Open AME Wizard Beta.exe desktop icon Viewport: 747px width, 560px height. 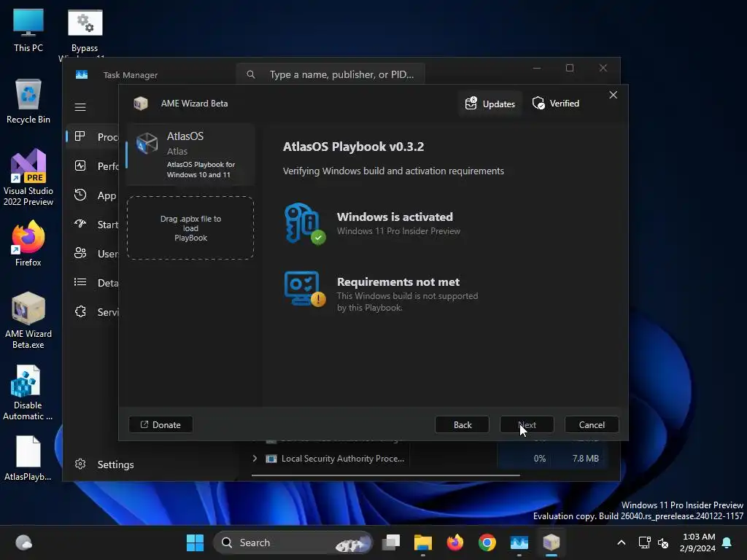[28, 320]
